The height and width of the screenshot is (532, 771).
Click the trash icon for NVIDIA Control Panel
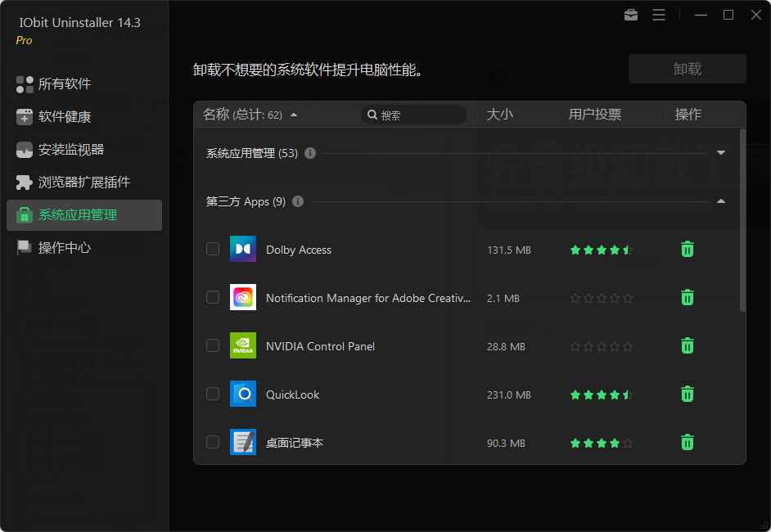[x=688, y=345]
